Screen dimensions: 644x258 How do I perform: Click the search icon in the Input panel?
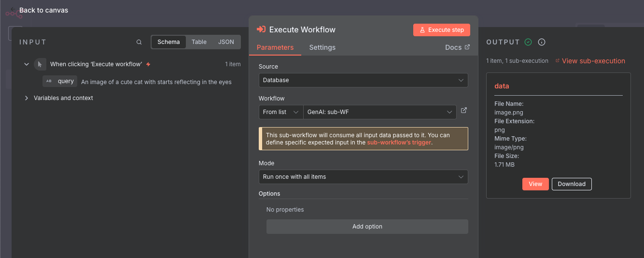point(139,42)
